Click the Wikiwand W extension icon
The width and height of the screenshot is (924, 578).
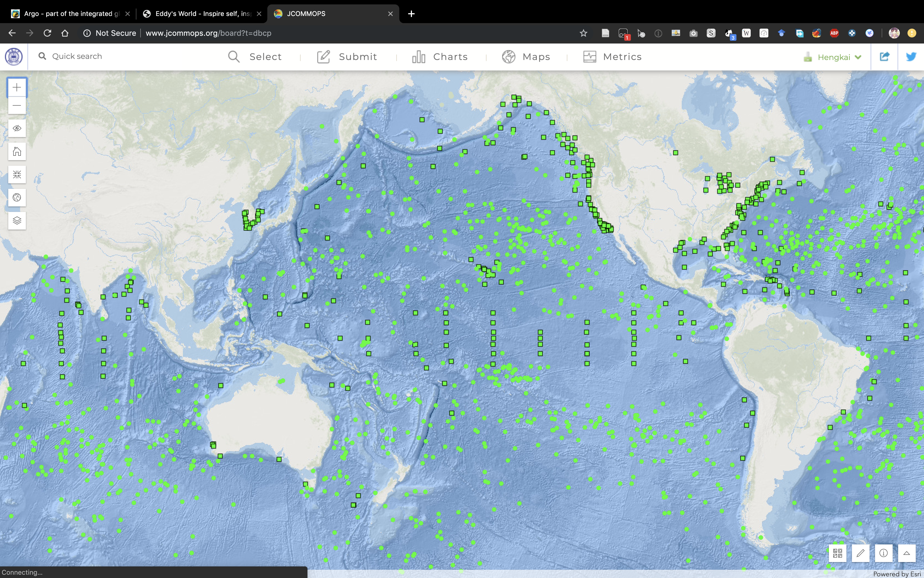(x=746, y=33)
